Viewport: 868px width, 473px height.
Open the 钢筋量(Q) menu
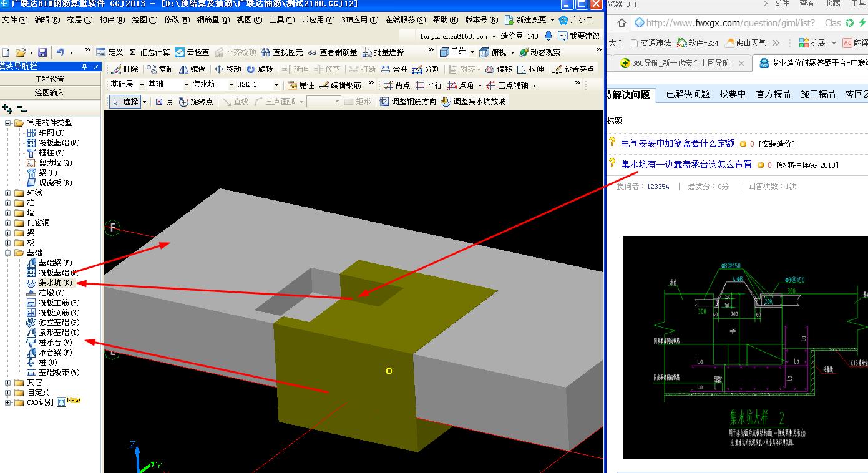click(x=213, y=20)
